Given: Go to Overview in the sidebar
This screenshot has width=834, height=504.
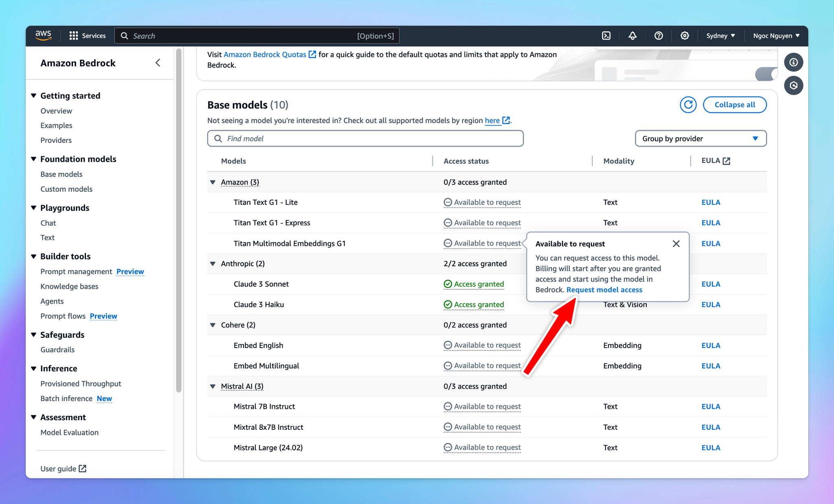Looking at the screenshot, I should click(x=56, y=111).
